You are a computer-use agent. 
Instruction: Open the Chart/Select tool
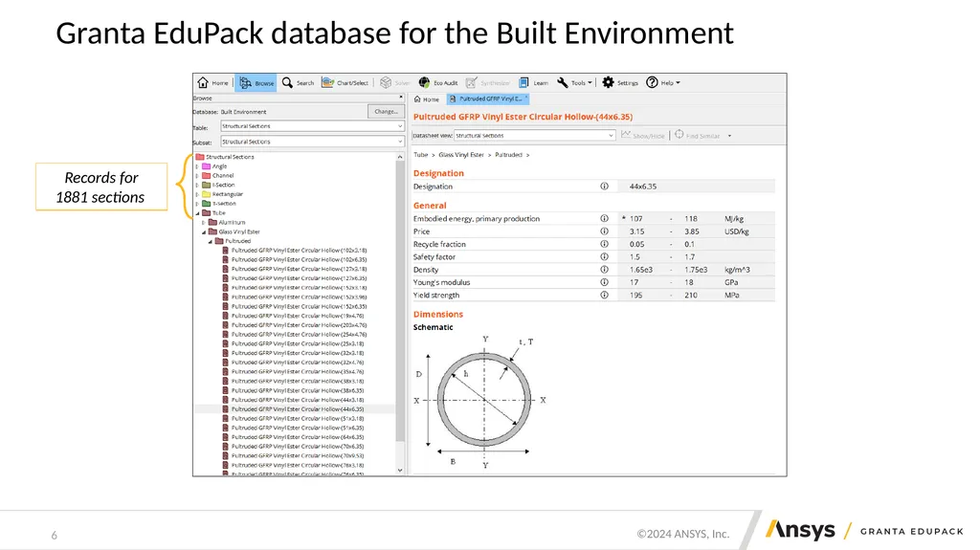point(345,82)
